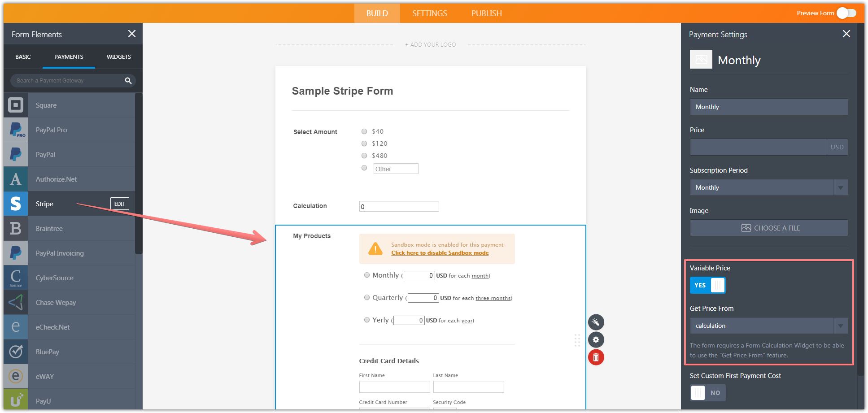Viewport: 868px width, 413px height.
Task: Click the CyberSource icon
Action: tap(16, 278)
